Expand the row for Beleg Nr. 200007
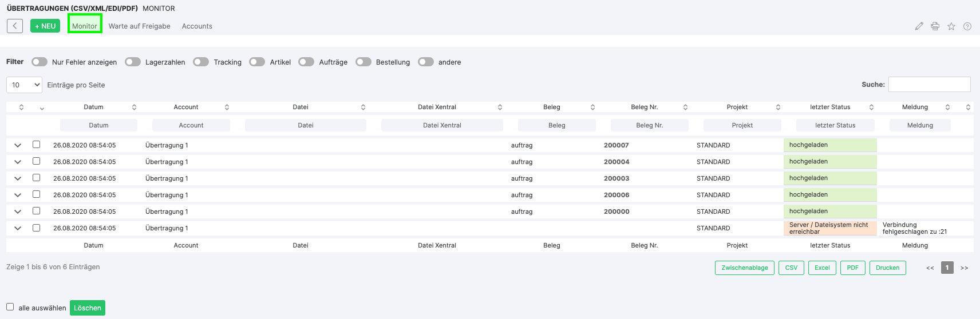 tap(18, 145)
